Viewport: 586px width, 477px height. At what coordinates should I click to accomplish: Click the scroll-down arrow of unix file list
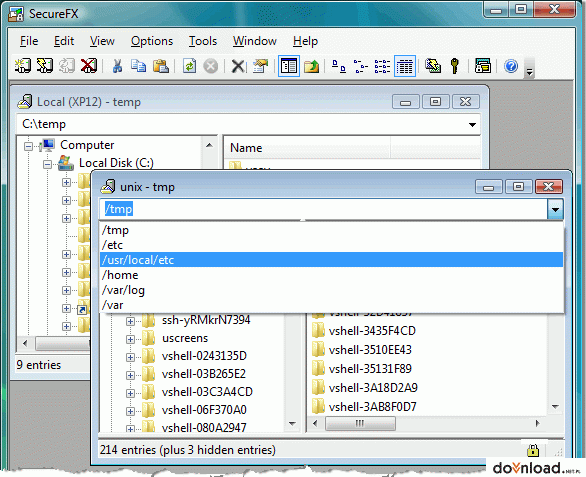555,407
